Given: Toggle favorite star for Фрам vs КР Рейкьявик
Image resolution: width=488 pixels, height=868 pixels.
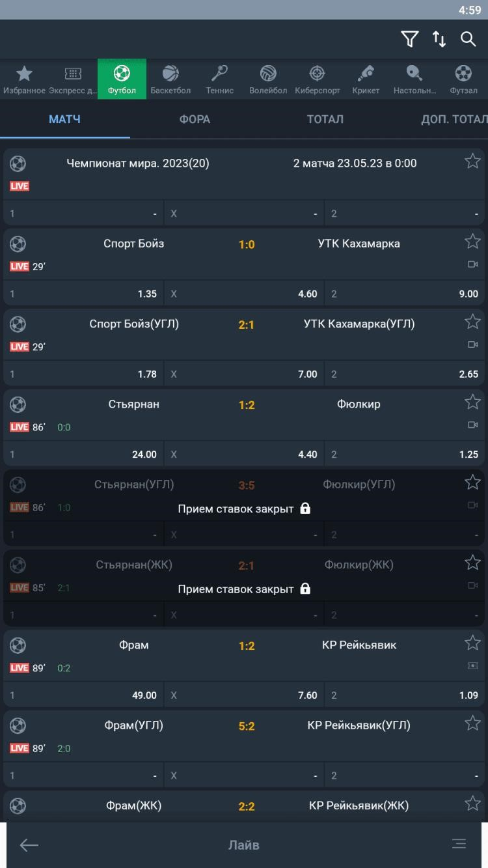Looking at the screenshot, I should pos(472,643).
